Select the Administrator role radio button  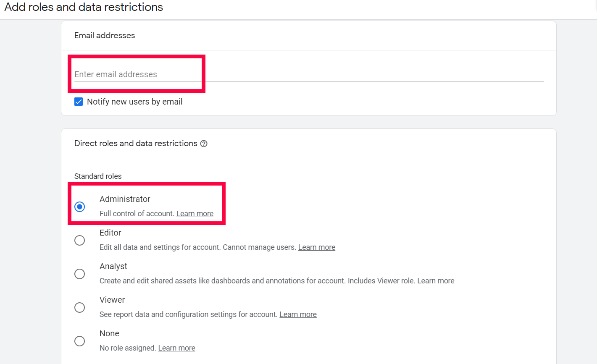[79, 207]
